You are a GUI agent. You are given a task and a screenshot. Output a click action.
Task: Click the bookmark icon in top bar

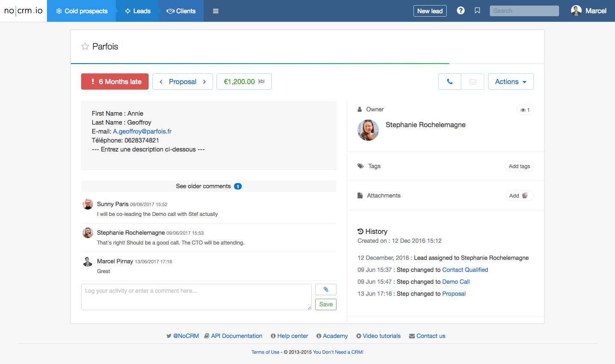pyautogui.click(x=477, y=11)
